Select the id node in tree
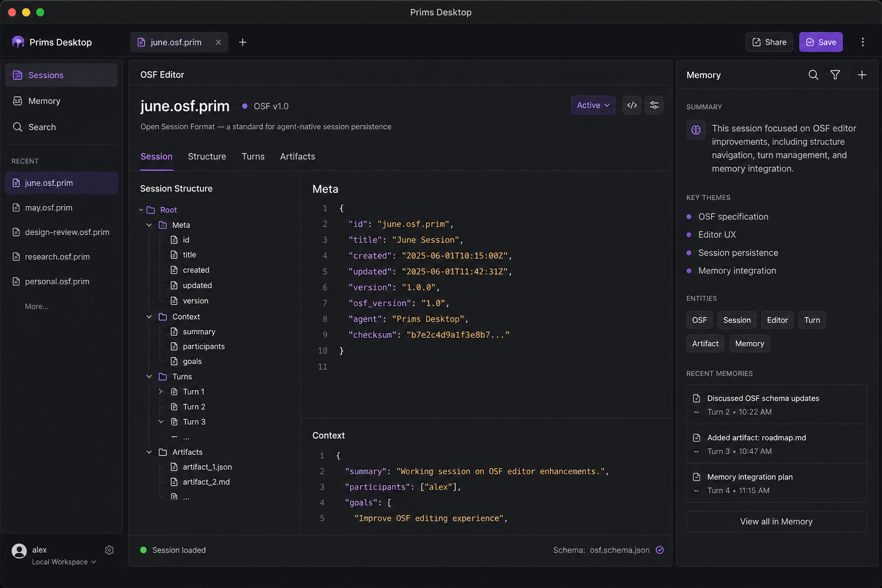The height and width of the screenshot is (588, 882). coord(180,240)
